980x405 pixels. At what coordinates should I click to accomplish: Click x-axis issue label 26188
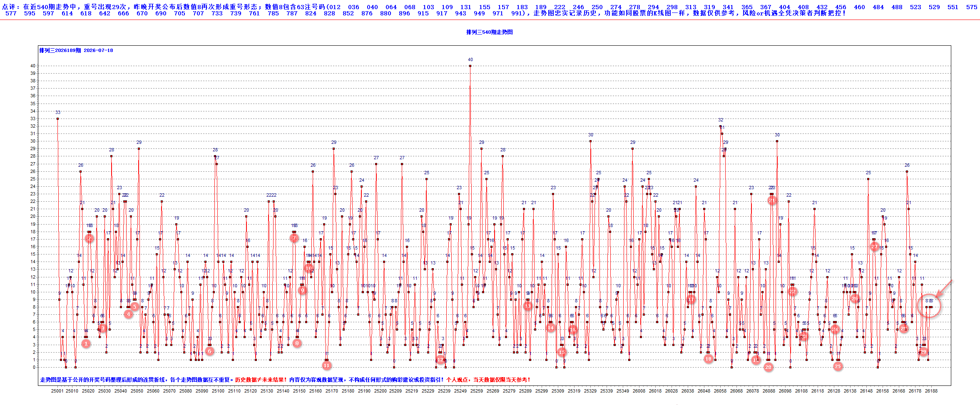pyautogui.click(x=931, y=391)
